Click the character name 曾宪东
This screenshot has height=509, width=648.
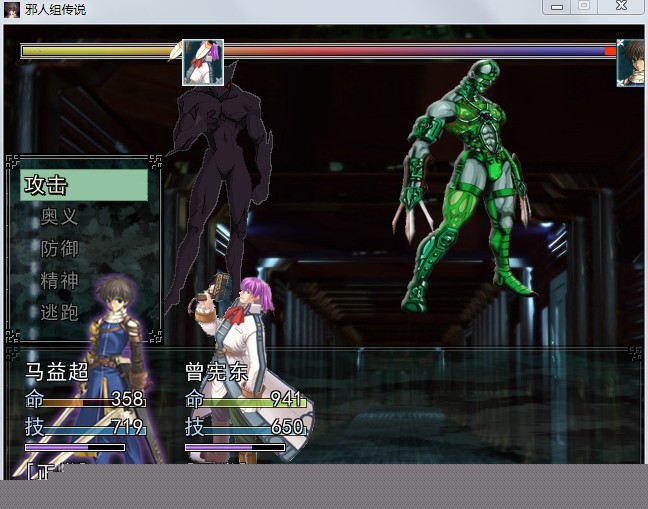click(217, 371)
